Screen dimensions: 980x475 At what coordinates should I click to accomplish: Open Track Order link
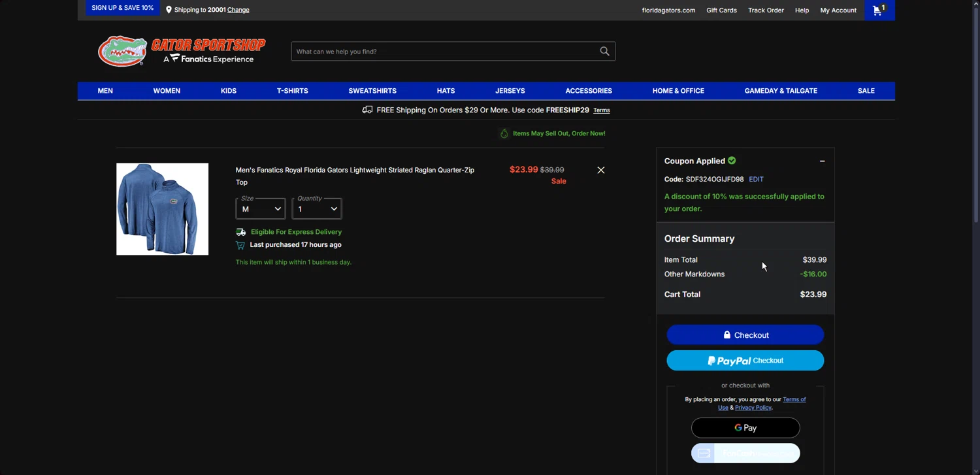coord(766,10)
